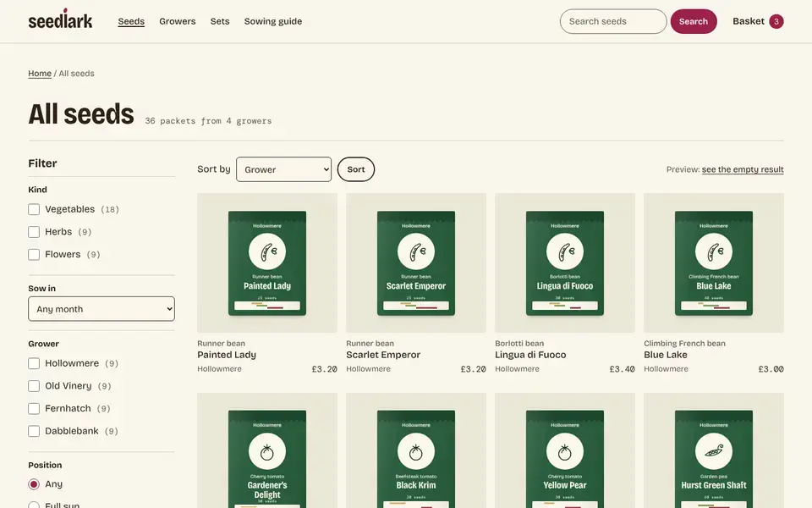The width and height of the screenshot is (812, 508).
Task: Click the '36 packets from 4 growers' text
Action: click(208, 121)
